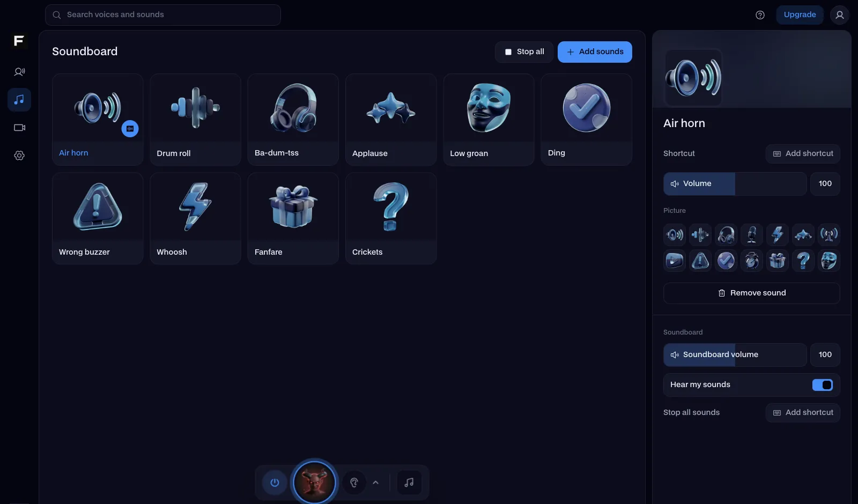Open the user profile icon
This screenshot has height=504, width=858.
coord(840,15)
